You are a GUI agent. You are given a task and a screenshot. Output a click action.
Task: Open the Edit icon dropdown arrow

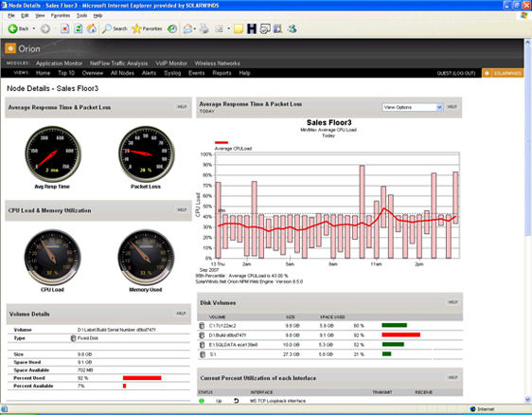228,28
